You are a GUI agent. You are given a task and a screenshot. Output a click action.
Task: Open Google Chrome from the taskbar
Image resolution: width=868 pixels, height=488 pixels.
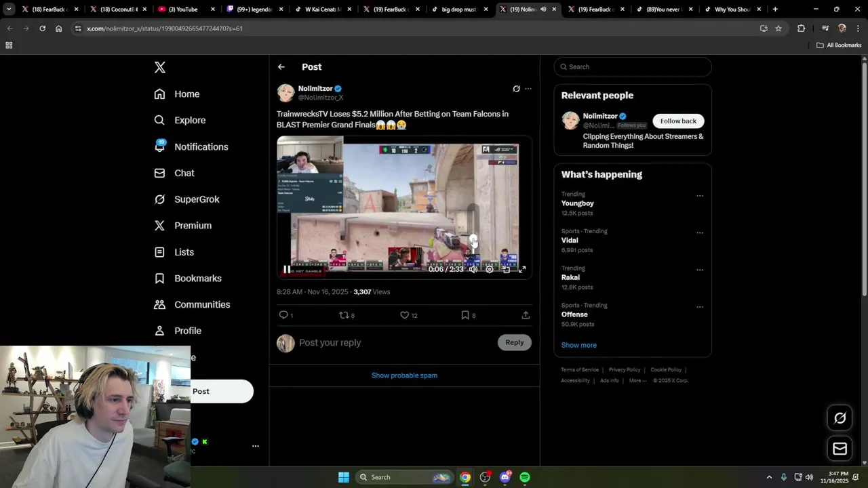465,477
